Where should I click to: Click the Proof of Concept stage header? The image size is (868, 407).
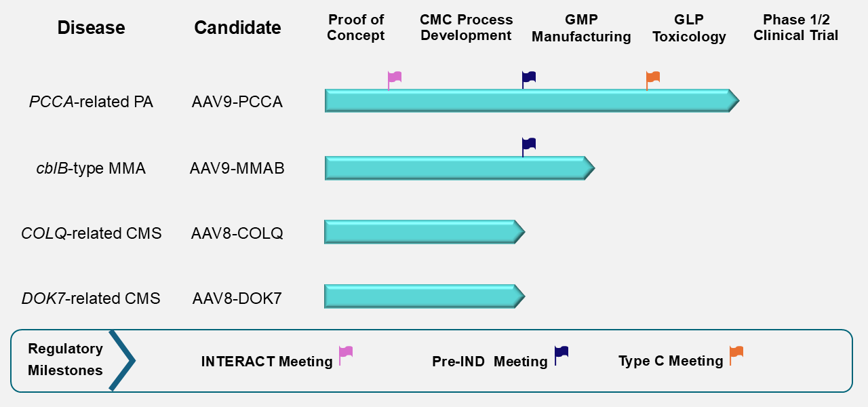[356, 28]
